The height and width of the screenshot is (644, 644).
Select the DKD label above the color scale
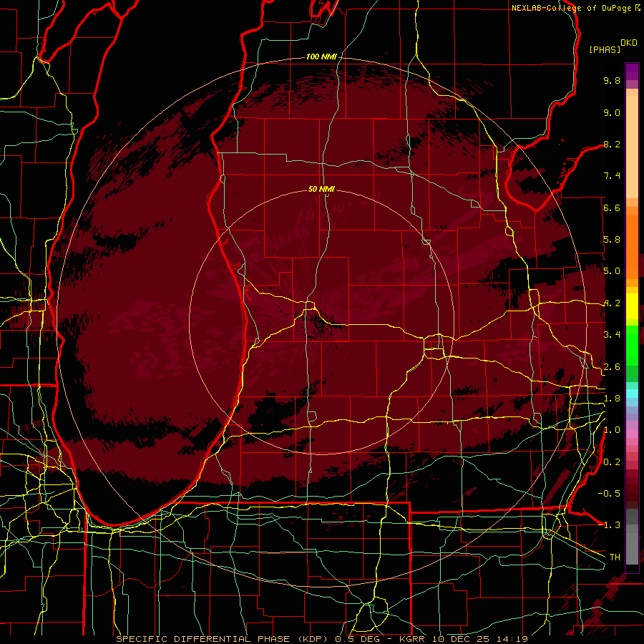(x=629, y=43)
